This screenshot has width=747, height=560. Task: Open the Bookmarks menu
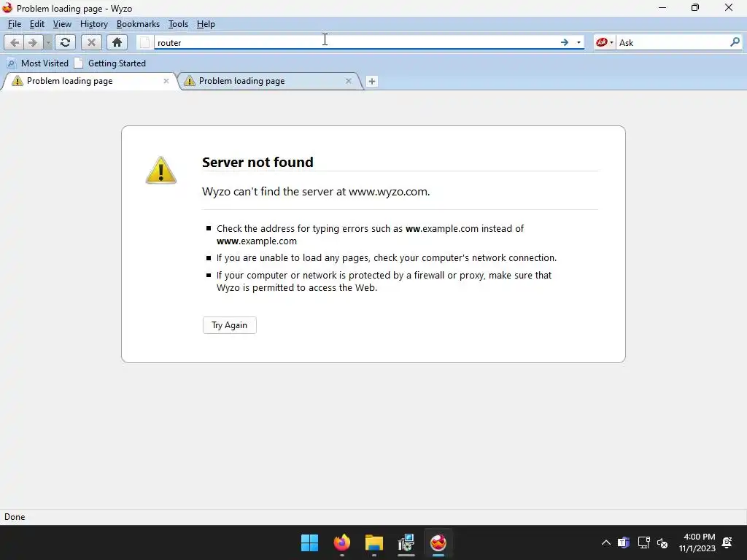[138, 24]
